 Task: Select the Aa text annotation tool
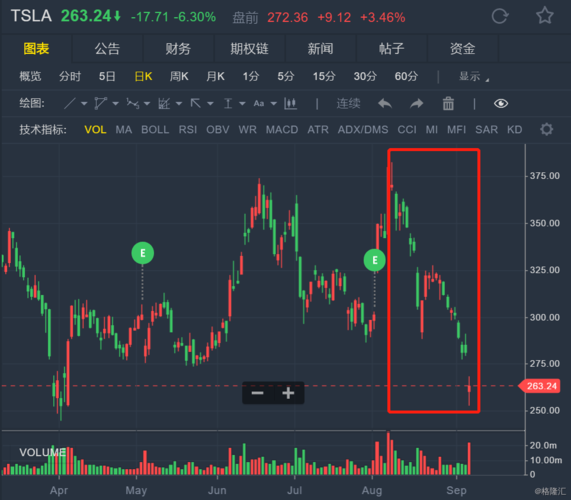[x=259, y=104]
